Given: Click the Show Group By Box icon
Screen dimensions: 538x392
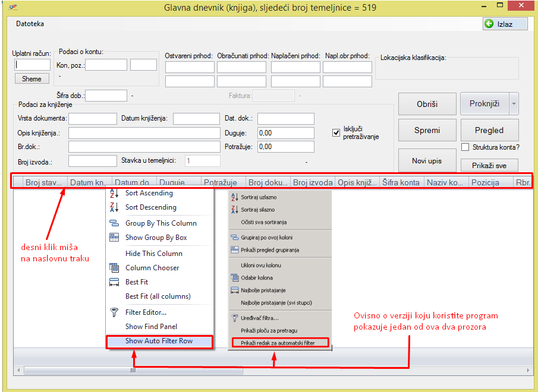Looking at the screenshot, I should [114, 238].
